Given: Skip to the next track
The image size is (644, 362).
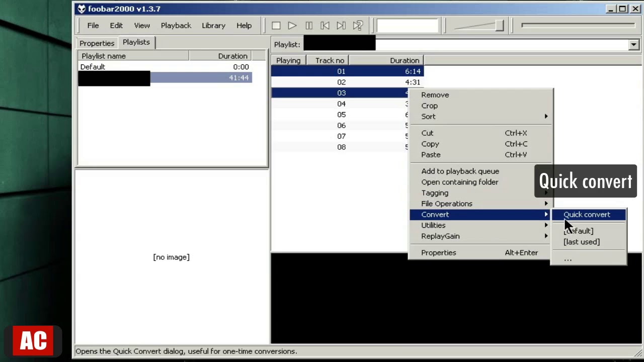Looking at the screenshot, I should 341,26.
